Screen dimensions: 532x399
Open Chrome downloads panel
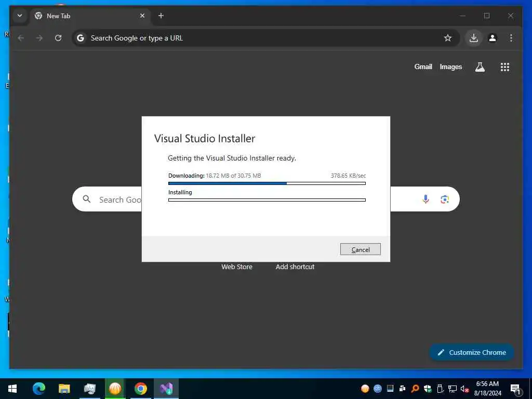(x=474, y=38)
